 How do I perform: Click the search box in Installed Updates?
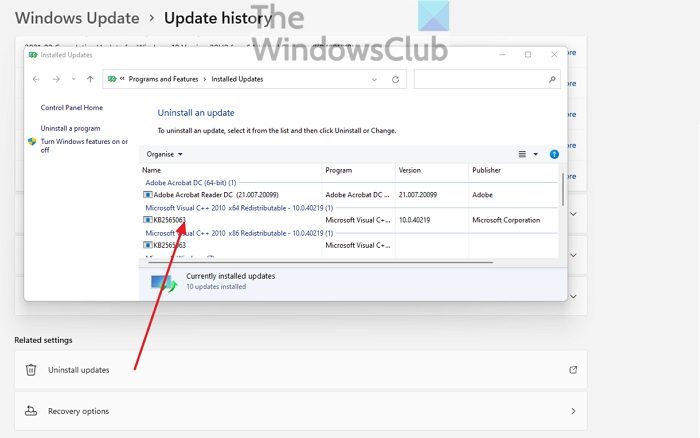pyautogui.click(x=487, y=79)
